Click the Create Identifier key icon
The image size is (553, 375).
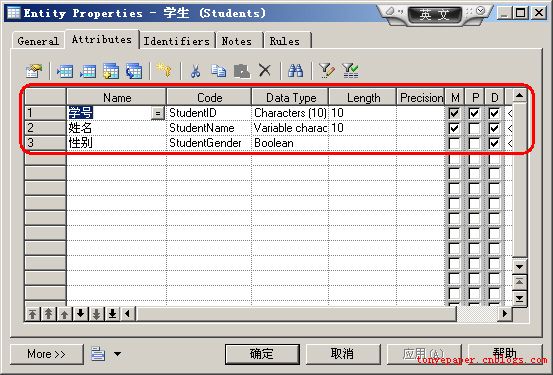pos(164,70)
